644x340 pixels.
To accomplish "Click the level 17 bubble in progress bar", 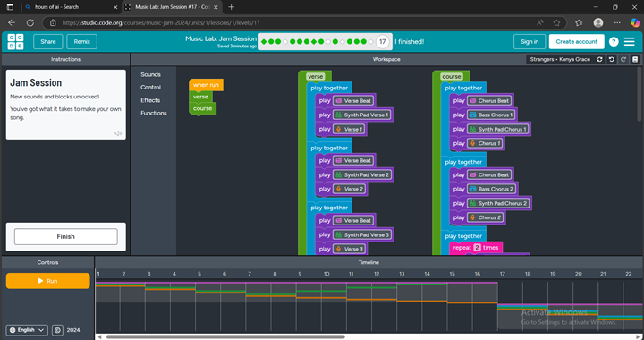I will (383, 41).
